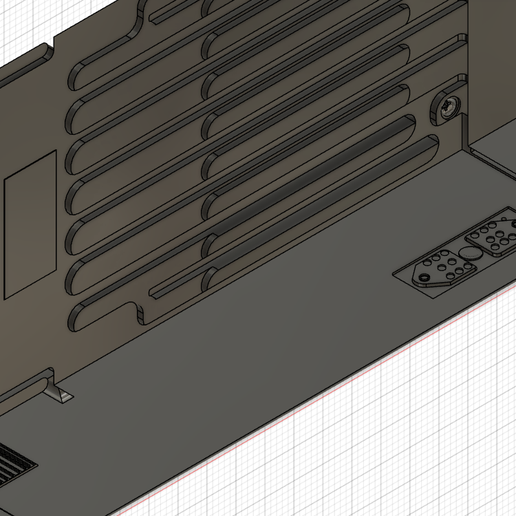
Task: Select the rectangular outline on the left wall
Action: (30, 224)
